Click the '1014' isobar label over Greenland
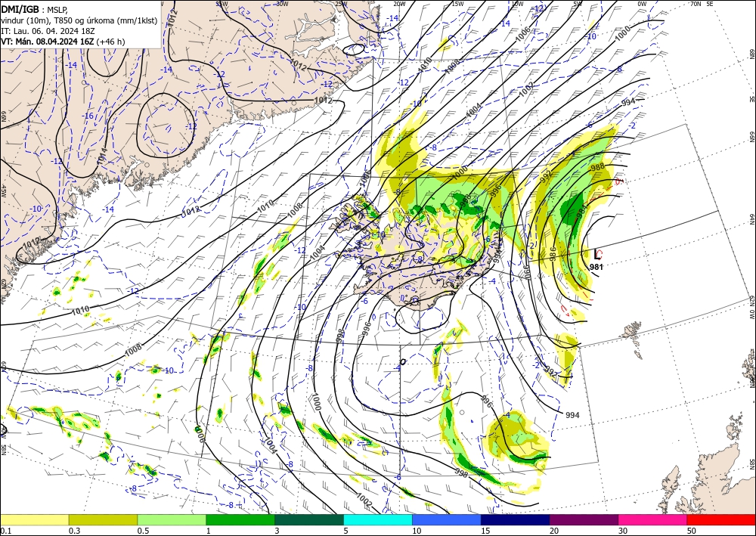Image resolution: width=756 pixels, height=536 pixels. click(102, 156)
